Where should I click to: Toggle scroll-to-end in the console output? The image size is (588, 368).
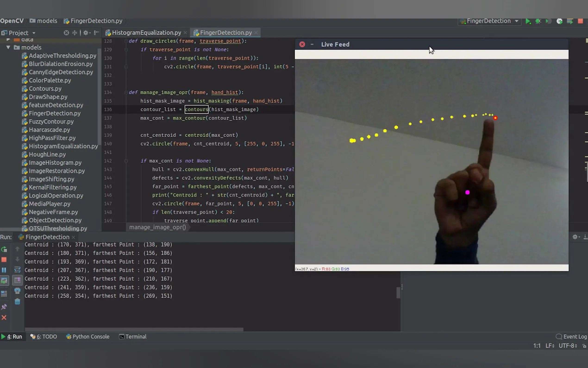click(17, 280)
